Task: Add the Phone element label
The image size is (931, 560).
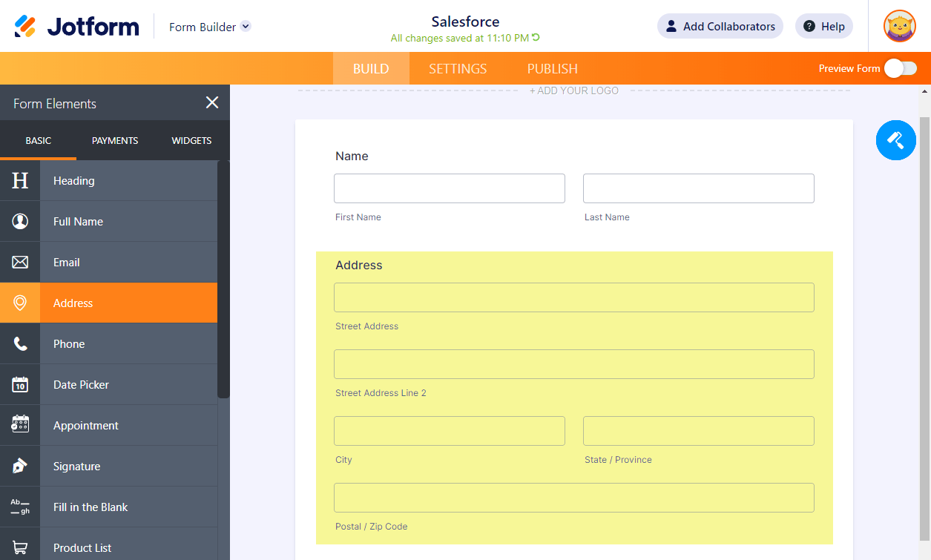Action: [x=69, y=343]
